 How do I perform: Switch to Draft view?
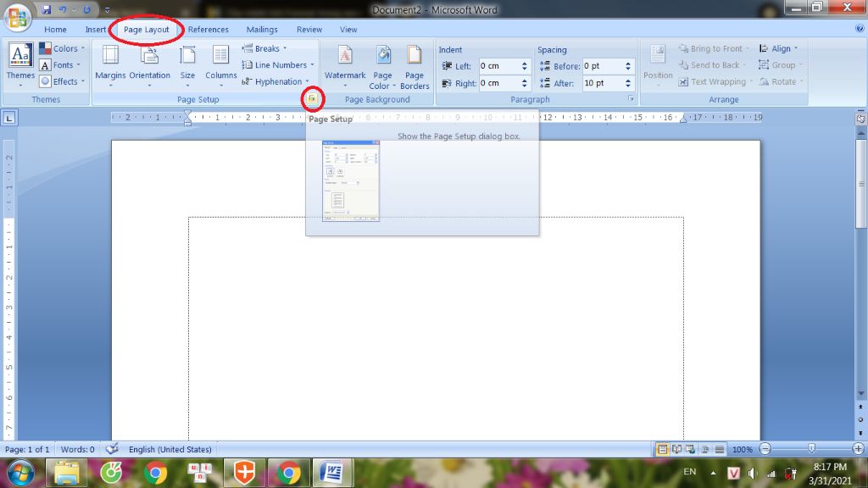[x=719, y=449]
